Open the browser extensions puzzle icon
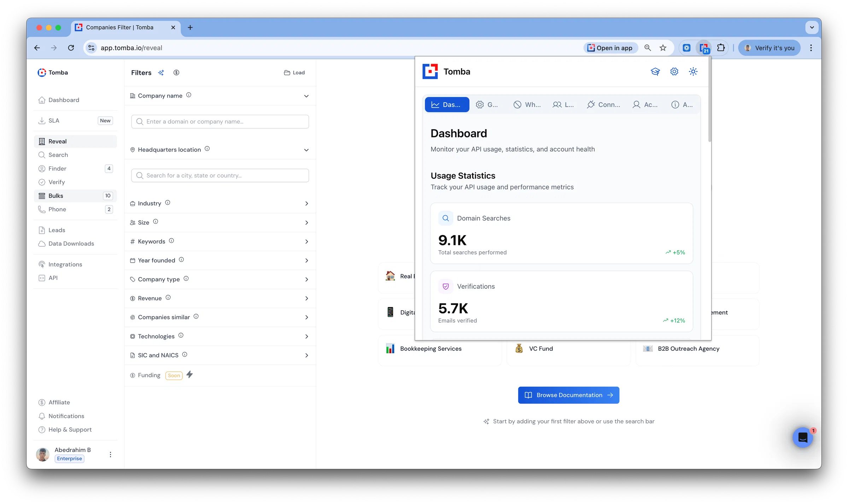Viewport: 848px width, 504px height. coord(721,48)
